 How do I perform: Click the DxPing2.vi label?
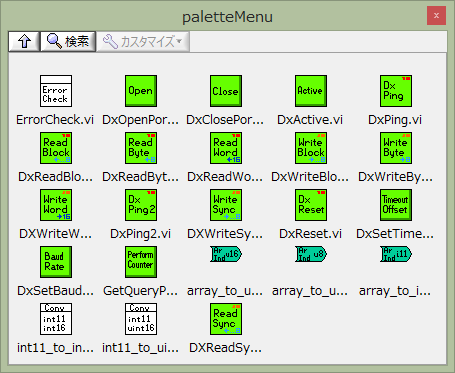tap(140, 234)
